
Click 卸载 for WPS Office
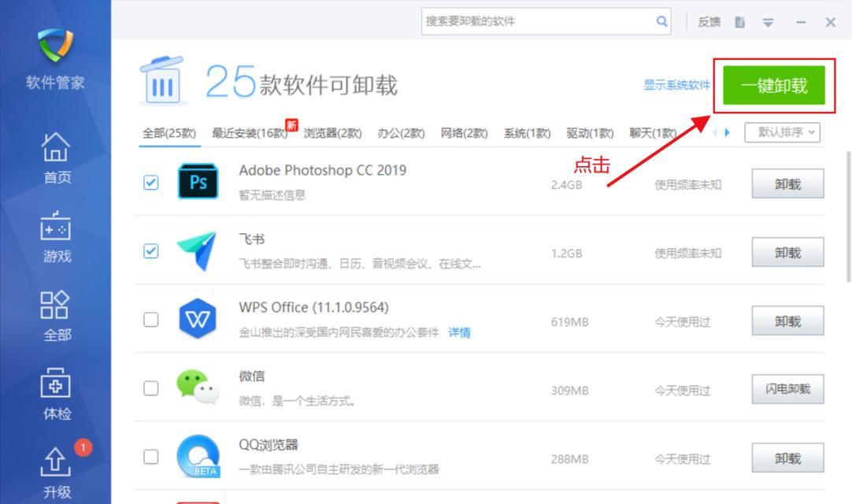pyautogui.click(x=788, y=321)
